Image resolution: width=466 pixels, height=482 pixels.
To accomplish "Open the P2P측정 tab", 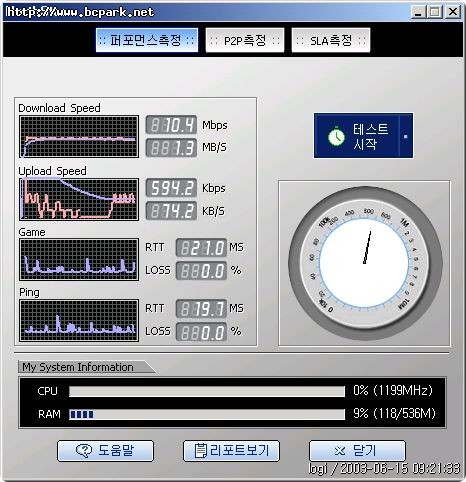I will click(245, 40).
